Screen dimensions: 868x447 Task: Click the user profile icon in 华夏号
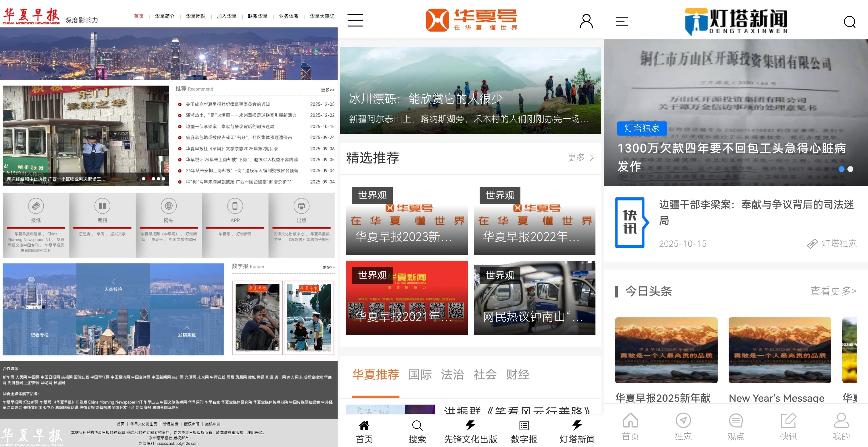pos(586,21)
